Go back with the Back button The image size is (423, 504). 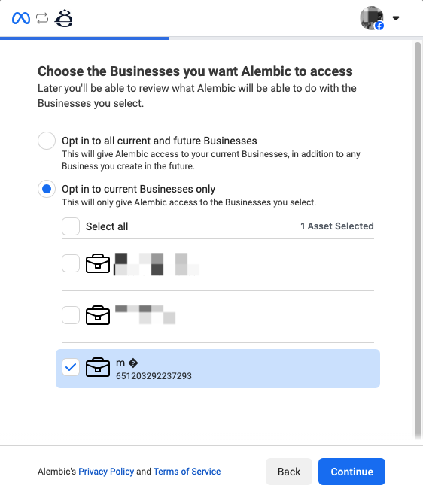[289, 472]
